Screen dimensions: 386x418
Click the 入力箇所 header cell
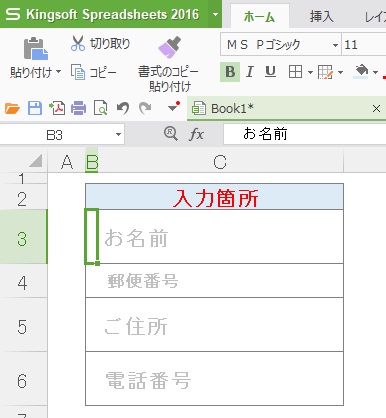pyautogui.click(x=214, y=197)
